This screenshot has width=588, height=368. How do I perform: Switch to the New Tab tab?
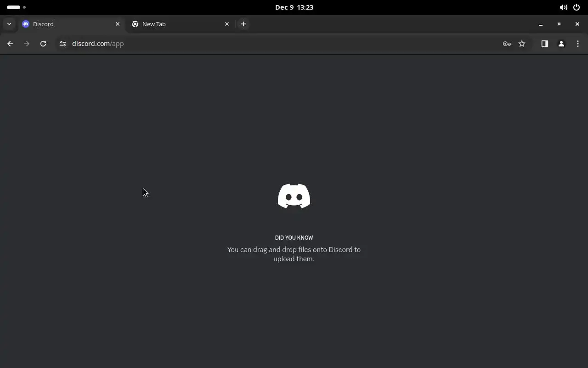[180, 24]
